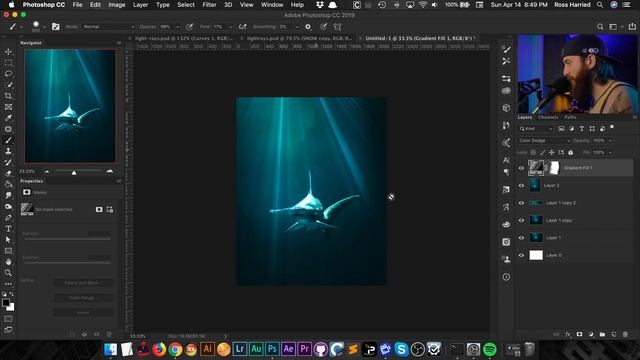Image resolution: width=640 pixels, height=360 pixels.
Task: Hide the Layer 1 layer
Action: point(521,238)
